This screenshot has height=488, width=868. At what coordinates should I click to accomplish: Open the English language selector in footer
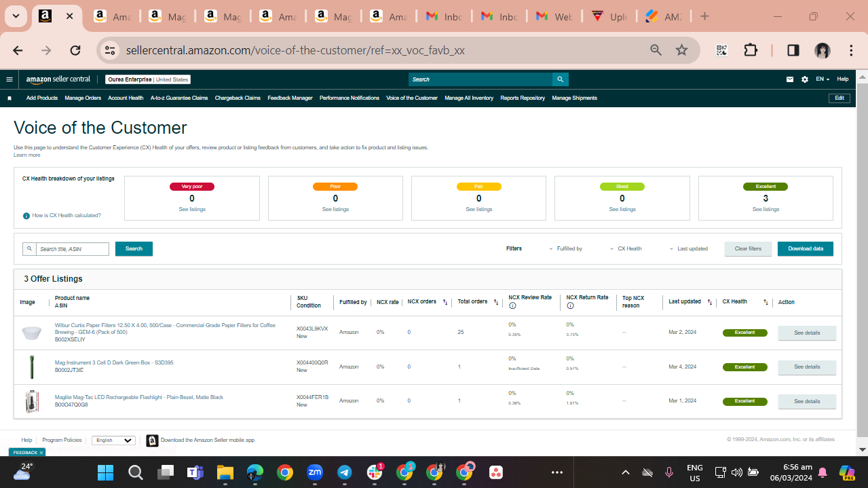click(113, 440)
